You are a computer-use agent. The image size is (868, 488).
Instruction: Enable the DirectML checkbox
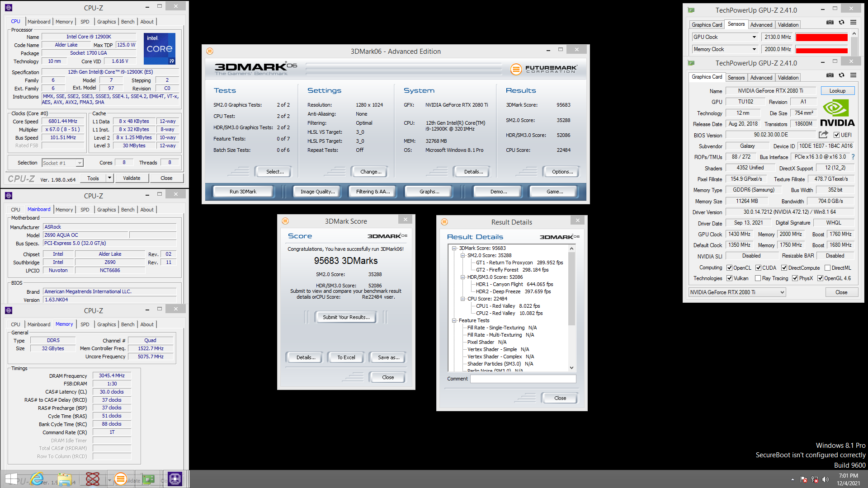[827, 267]
